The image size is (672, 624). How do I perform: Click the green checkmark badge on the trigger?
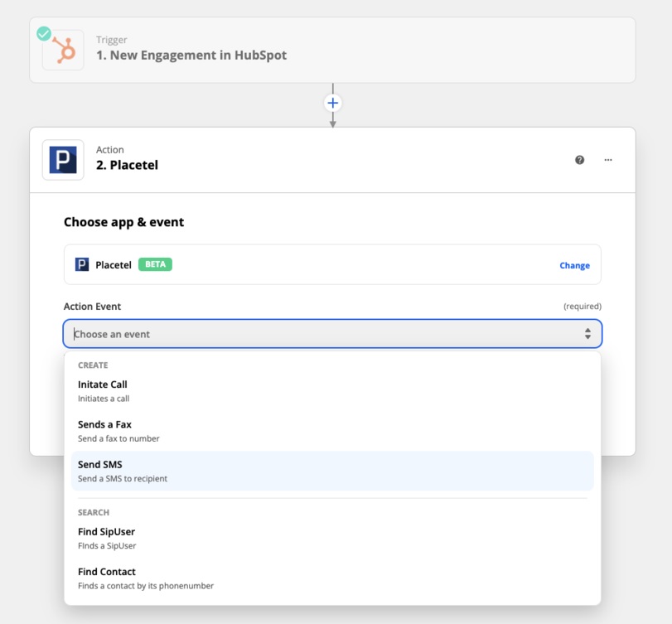click(x=44, y=33)
